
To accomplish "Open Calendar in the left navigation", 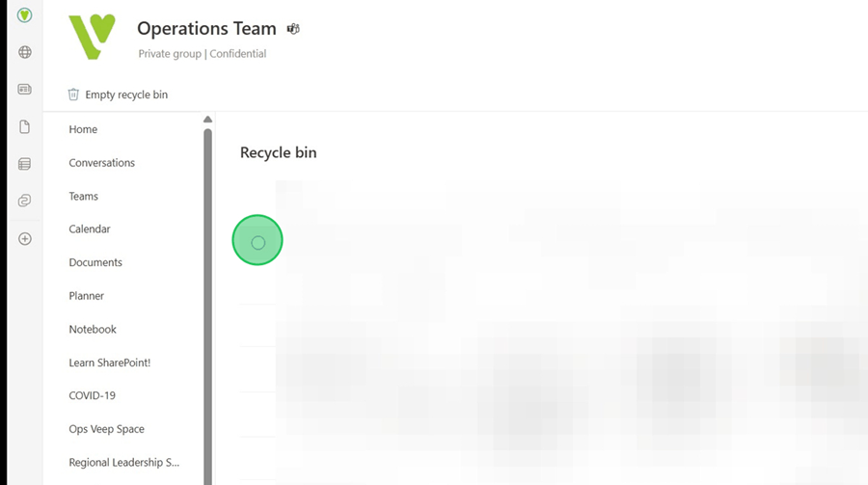I will (90, 229).
